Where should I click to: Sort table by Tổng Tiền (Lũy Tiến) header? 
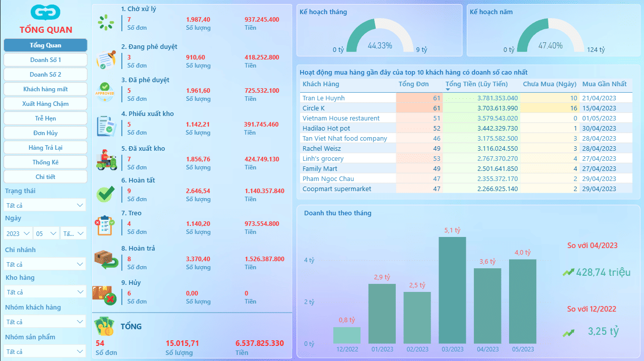click(477, 84)
